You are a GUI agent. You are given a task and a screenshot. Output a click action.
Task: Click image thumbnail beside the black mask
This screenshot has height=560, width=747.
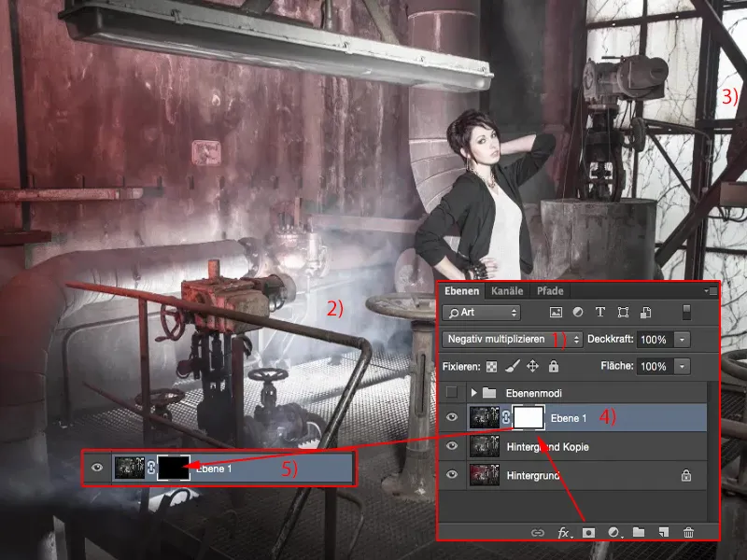click(x=129, y=468)
